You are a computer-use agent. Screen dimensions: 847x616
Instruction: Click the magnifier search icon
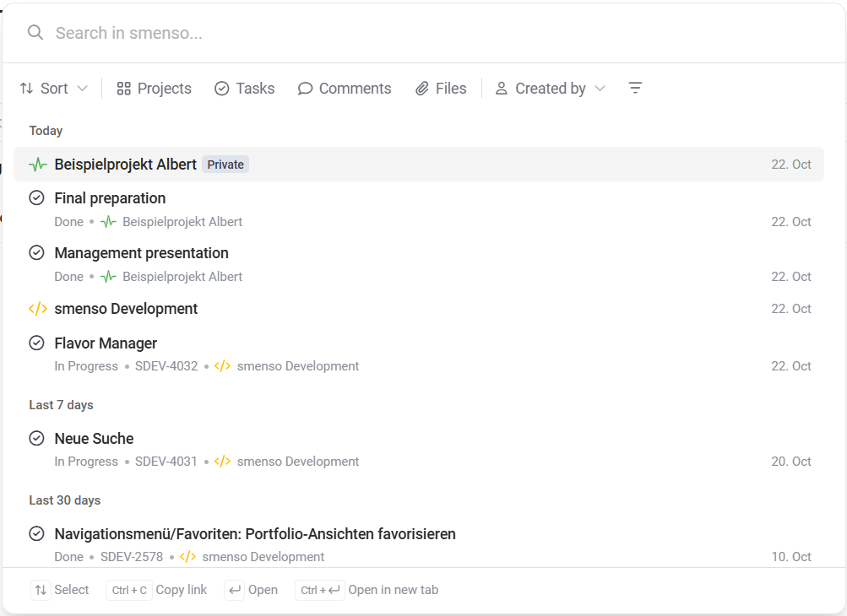(x=35, y=33)
